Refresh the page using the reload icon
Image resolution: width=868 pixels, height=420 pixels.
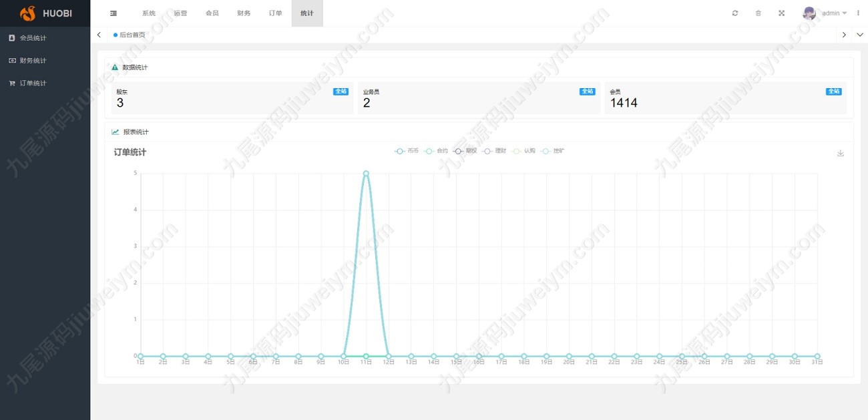[735, 13]
